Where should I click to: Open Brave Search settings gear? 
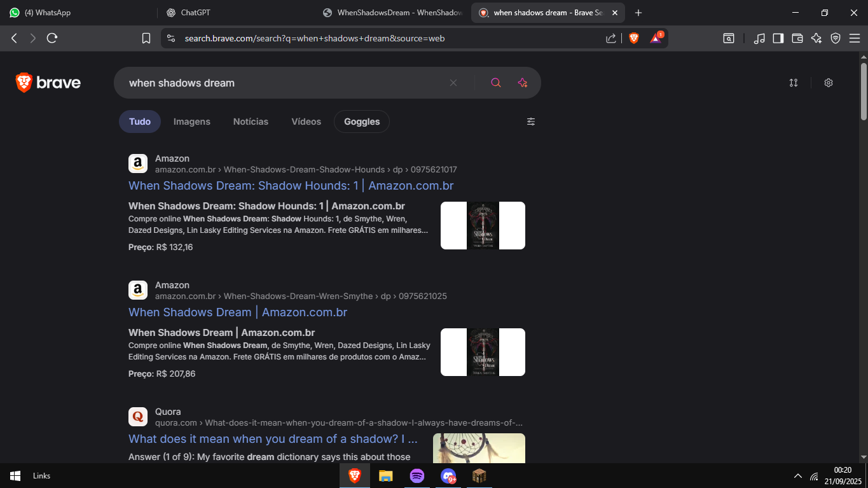point(829,83)
